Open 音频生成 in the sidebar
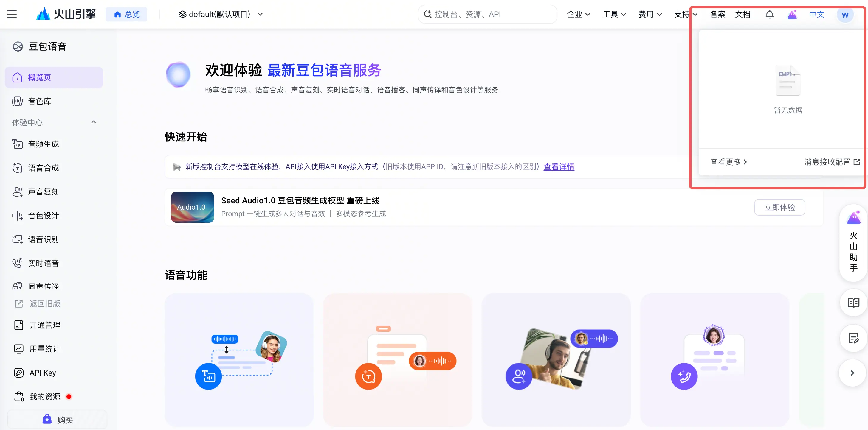 coord(54,144)
